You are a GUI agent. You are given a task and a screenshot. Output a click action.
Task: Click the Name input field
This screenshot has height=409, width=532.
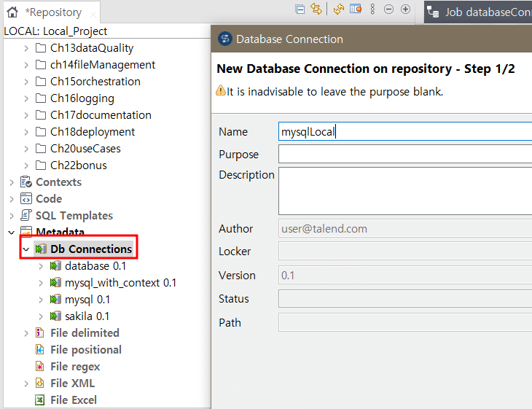click(x=405, y=131)
